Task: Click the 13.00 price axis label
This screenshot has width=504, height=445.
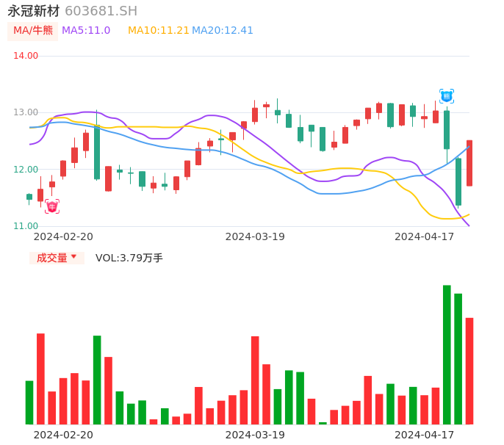Action: point(26,112)
